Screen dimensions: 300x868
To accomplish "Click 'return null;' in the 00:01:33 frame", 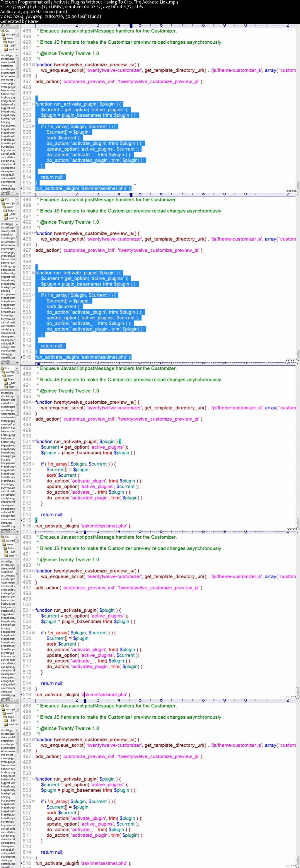I will coord(52,683).
